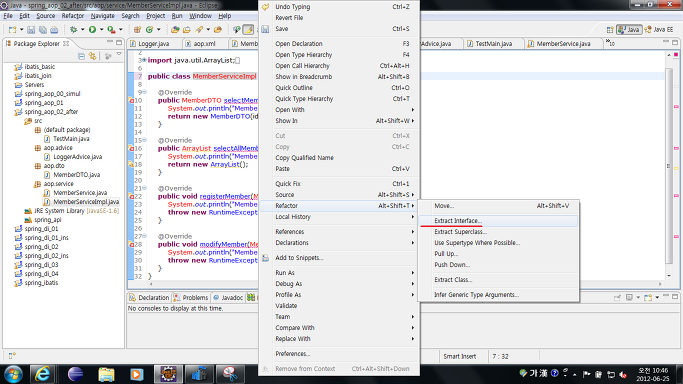This screenshot has height=384, width=683.
Task: Click the Collapse All icon in Package Explorer
Action: click(x=81, y=56)
